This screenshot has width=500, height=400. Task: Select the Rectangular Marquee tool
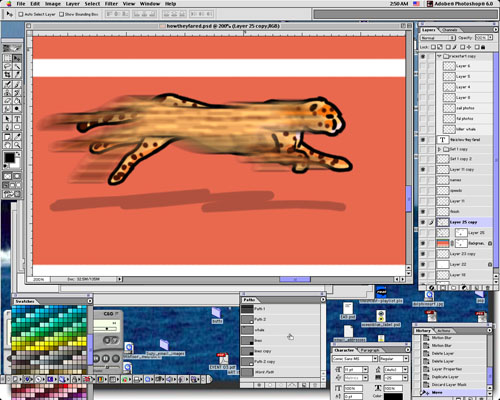(7, 58)
